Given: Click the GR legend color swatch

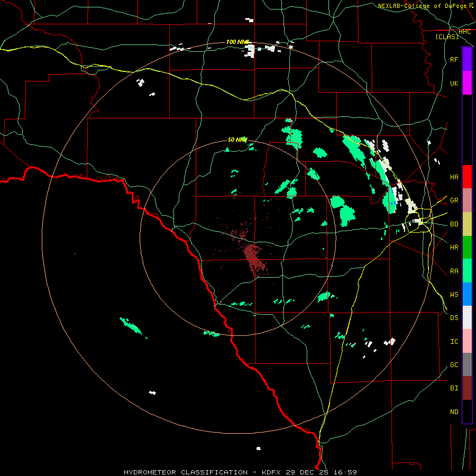Looking at the screenshot, I should (467, 200).
